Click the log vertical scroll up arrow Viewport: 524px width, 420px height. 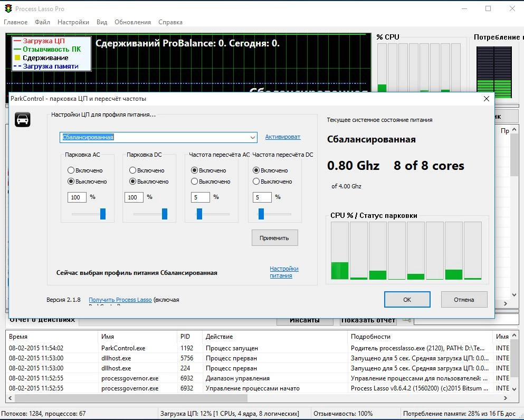515,335
